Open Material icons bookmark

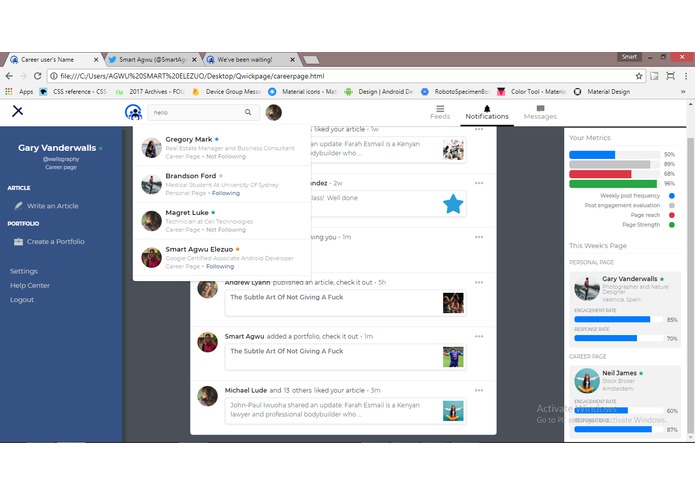303,91
